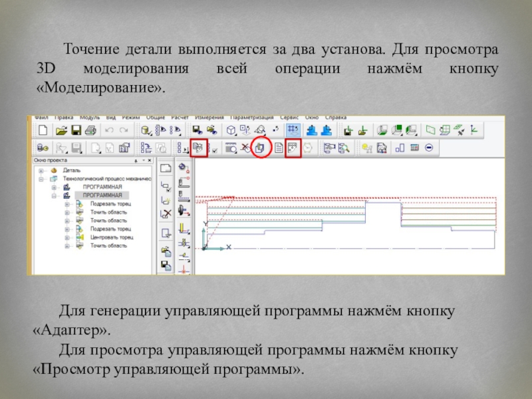Click the Open file folder icon
Screen dimensions: 532x399
(x=61, y=130)
